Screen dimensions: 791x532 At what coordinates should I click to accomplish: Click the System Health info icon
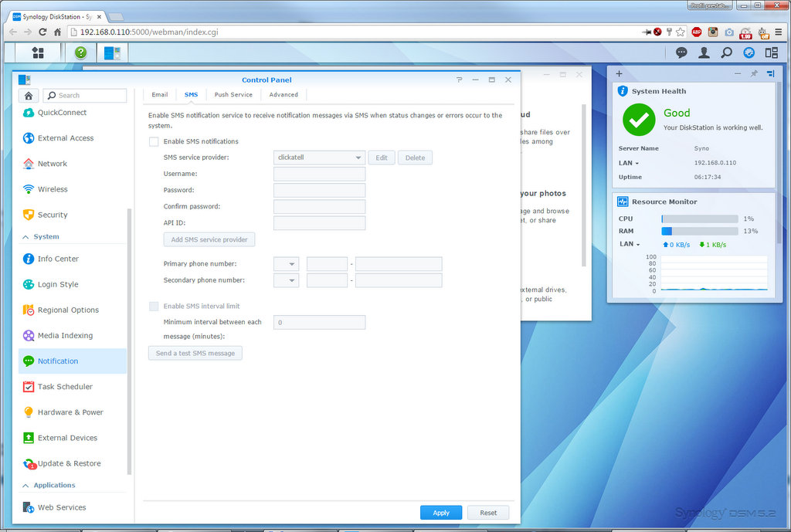click(x=623, y=91)
